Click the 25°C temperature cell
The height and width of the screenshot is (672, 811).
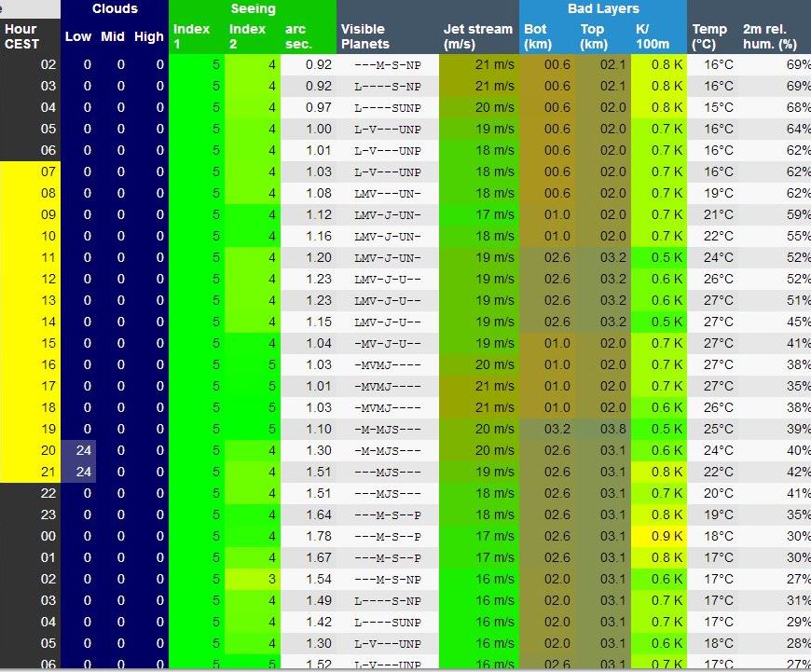718,429
